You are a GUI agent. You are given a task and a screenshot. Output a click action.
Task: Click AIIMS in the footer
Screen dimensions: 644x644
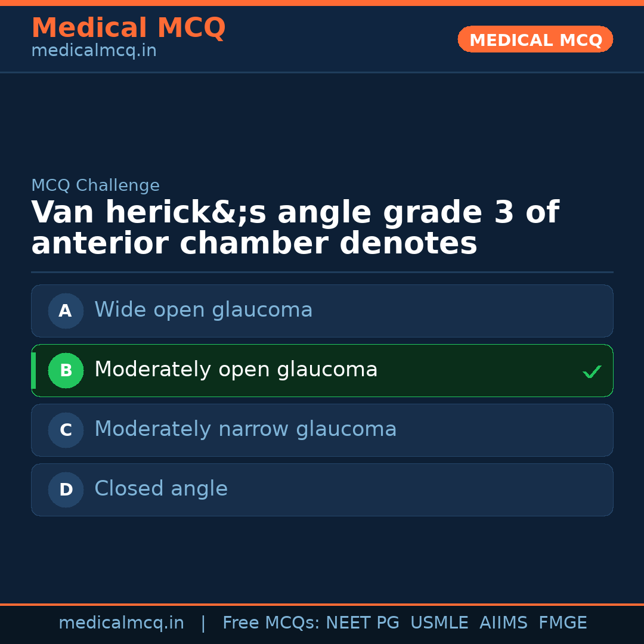tap(503, 623)
